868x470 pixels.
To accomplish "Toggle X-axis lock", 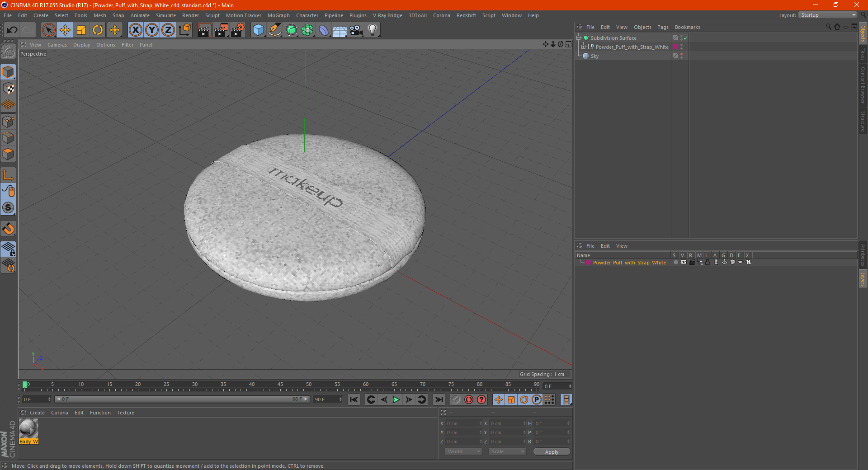I will click(x=135, y=30).
